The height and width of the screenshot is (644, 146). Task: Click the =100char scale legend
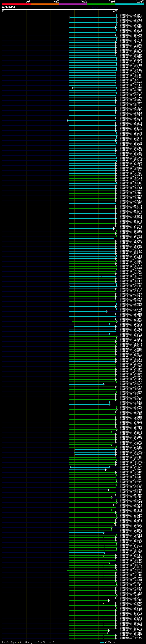tap(108, 642)
